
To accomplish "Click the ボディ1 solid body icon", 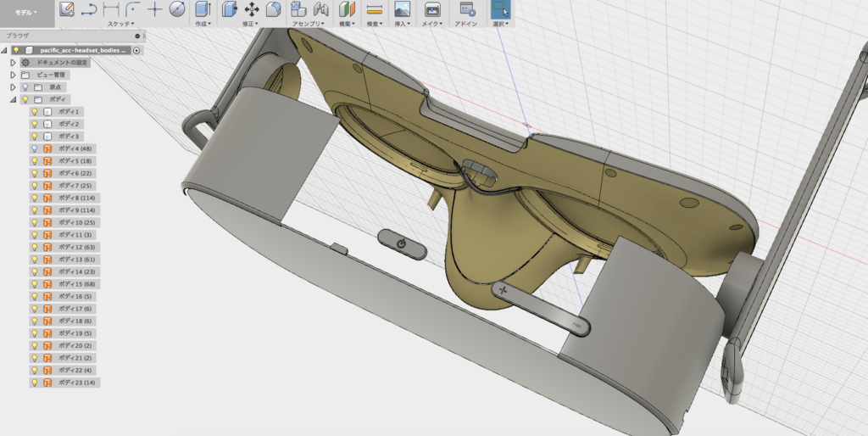I will click(47, 112).
